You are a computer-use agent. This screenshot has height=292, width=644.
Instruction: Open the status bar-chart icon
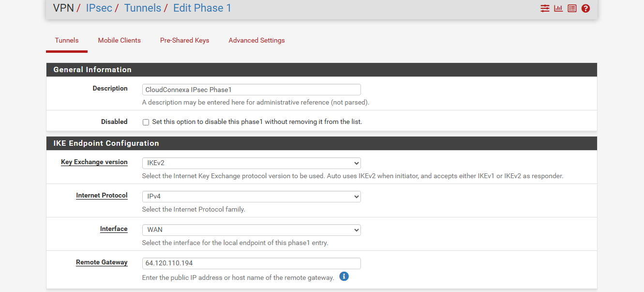(x=558, y=8)
